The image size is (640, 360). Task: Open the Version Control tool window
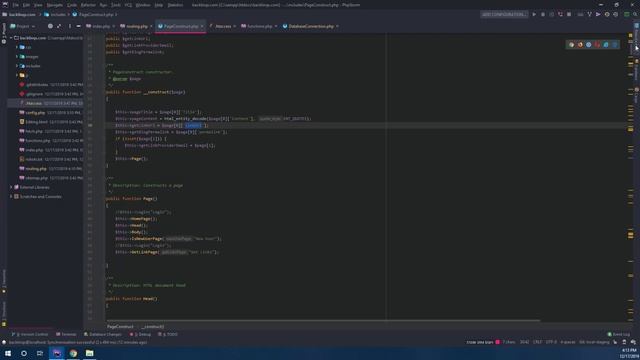(30, 334)
